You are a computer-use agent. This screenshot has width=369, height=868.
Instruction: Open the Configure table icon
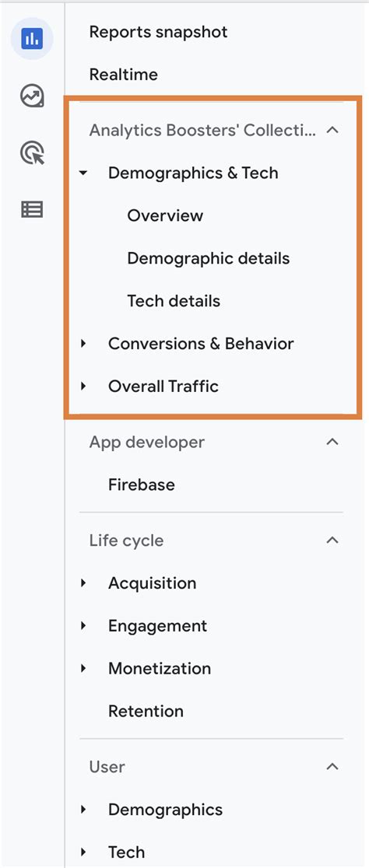[32, 209]
